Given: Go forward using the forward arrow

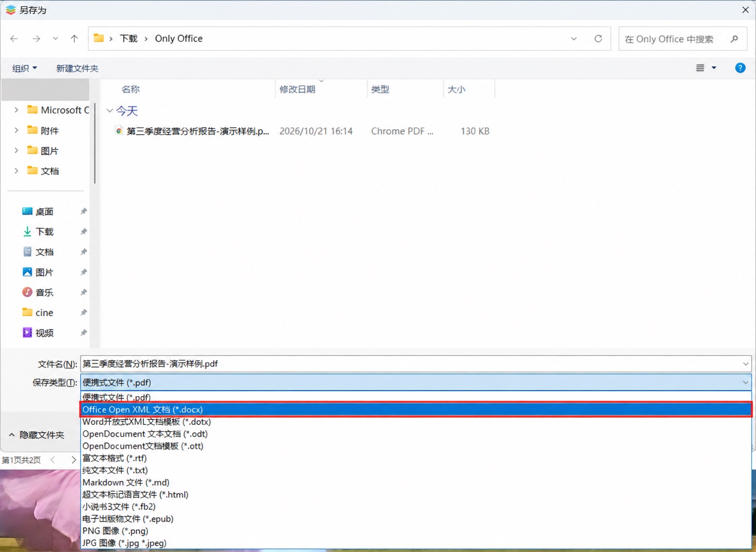Looking at the screenshot, I should [36, 39].
